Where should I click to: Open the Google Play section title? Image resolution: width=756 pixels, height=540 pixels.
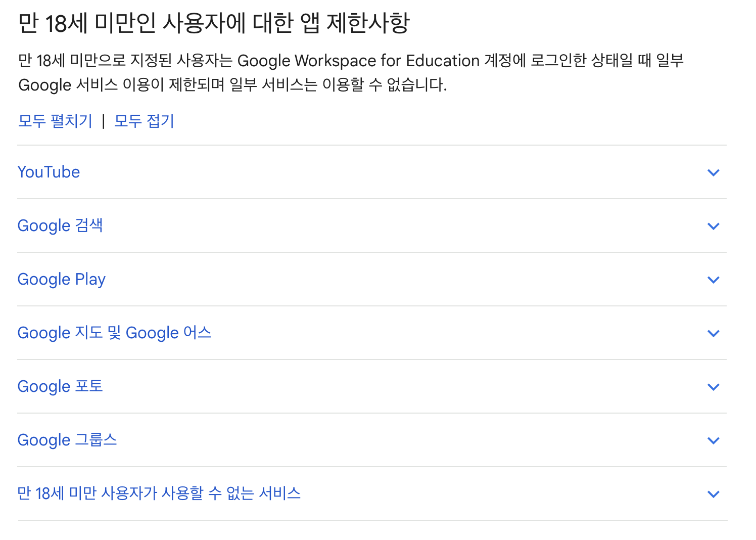pos(62,279)
